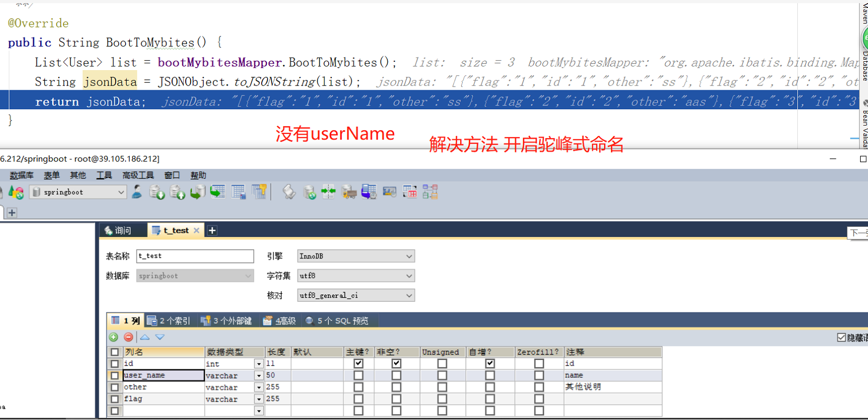
Task: Open the user manager person icon
Action: click(x=137, y=192)
